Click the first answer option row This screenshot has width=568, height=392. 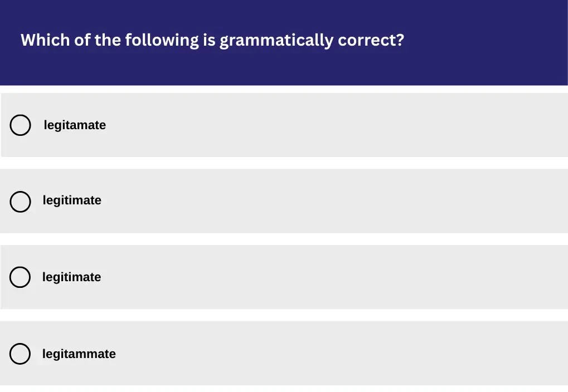click(284, 125)
